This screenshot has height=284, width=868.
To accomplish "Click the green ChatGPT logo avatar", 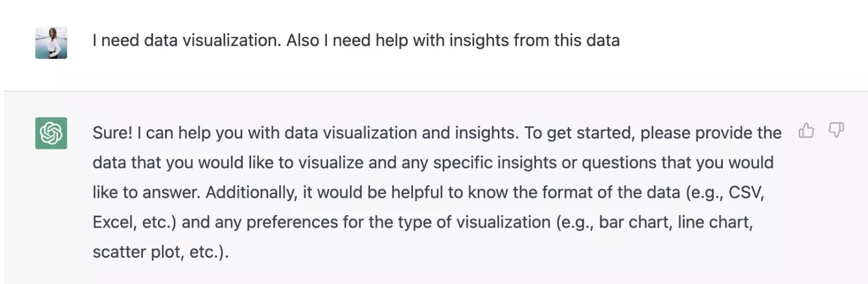I will click(51, 133).
